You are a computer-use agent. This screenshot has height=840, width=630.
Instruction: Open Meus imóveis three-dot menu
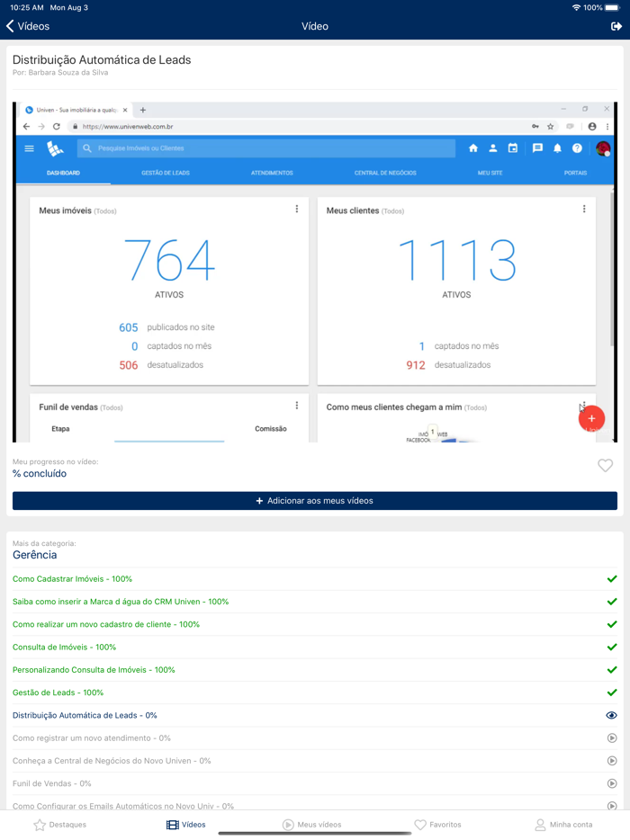point(297,210)
